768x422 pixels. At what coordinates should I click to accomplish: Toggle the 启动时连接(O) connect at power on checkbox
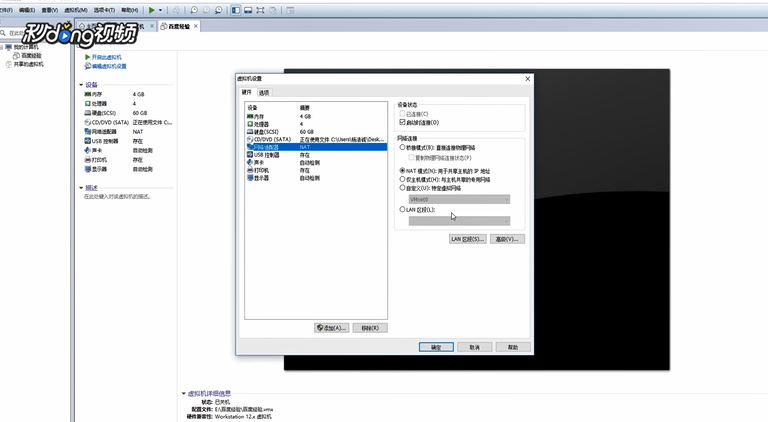click(403, 122)
